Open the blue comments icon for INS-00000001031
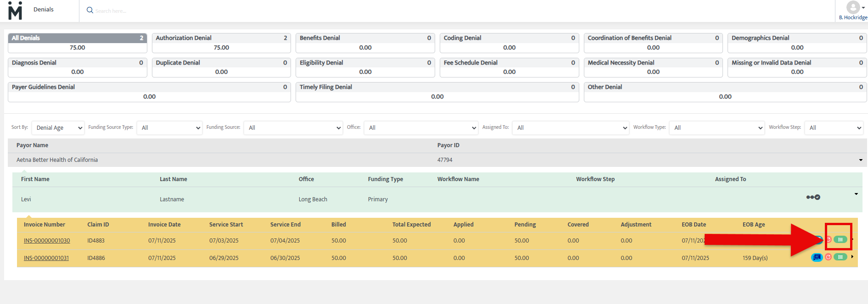The height and width of the screenshot is (304, 868). pos(817,257)
